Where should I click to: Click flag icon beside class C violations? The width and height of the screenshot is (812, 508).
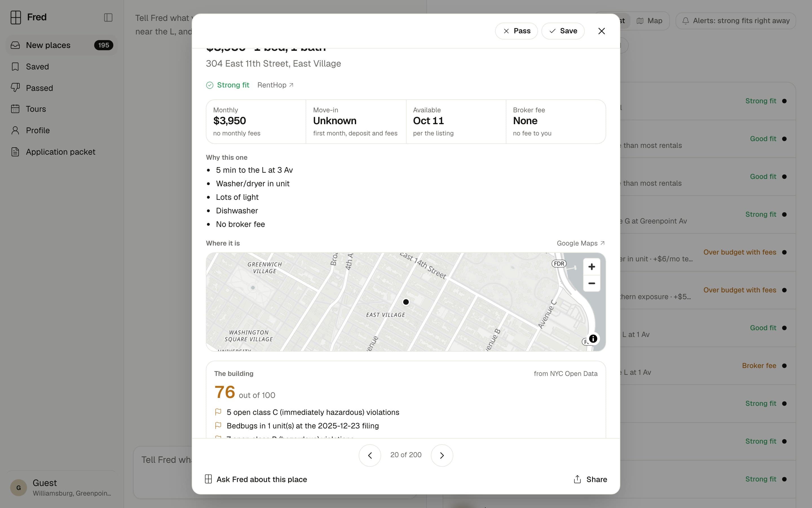coord(218,412)
